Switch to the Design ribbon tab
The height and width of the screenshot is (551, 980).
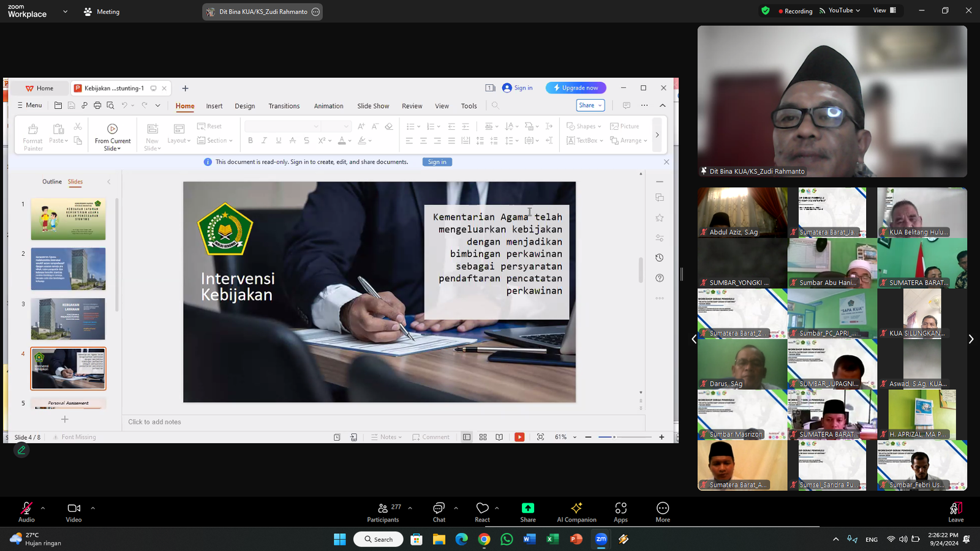click(245, 106)
